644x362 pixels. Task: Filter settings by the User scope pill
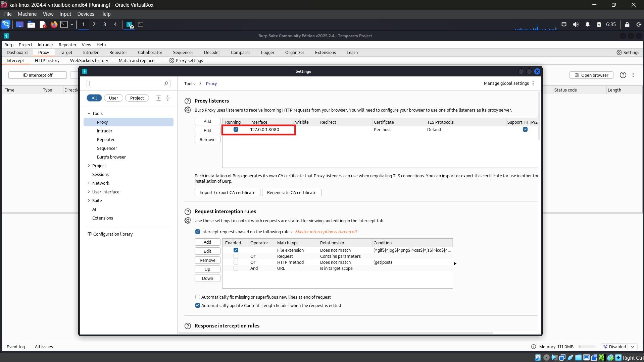(x=113, y=98)
